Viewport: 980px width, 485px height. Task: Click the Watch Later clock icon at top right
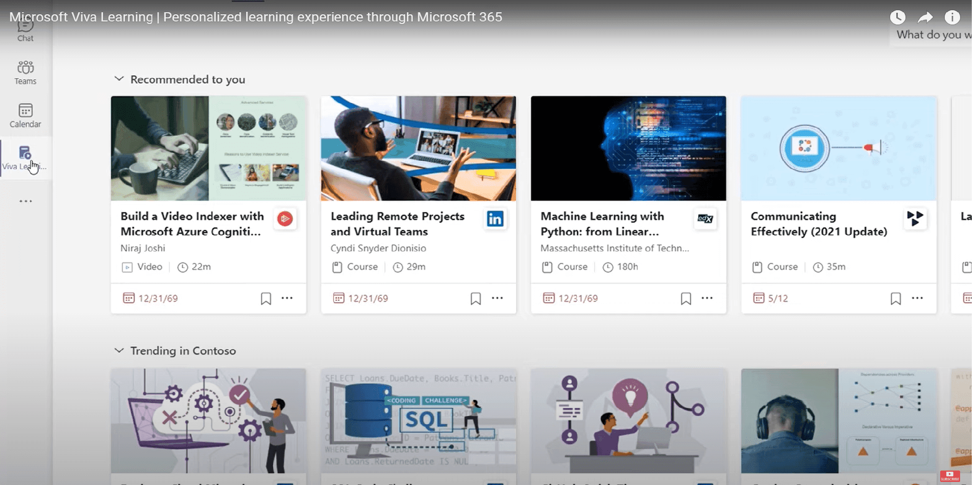click(897, 17)
